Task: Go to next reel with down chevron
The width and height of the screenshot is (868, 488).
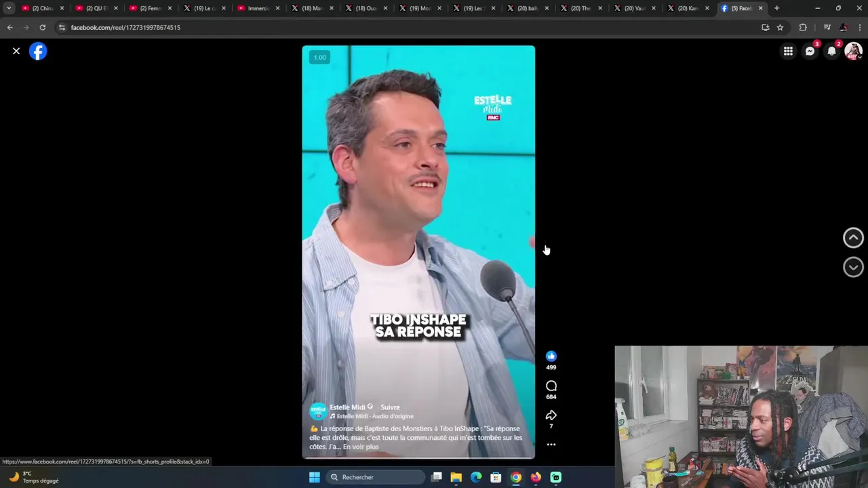Action: point(853,267)
